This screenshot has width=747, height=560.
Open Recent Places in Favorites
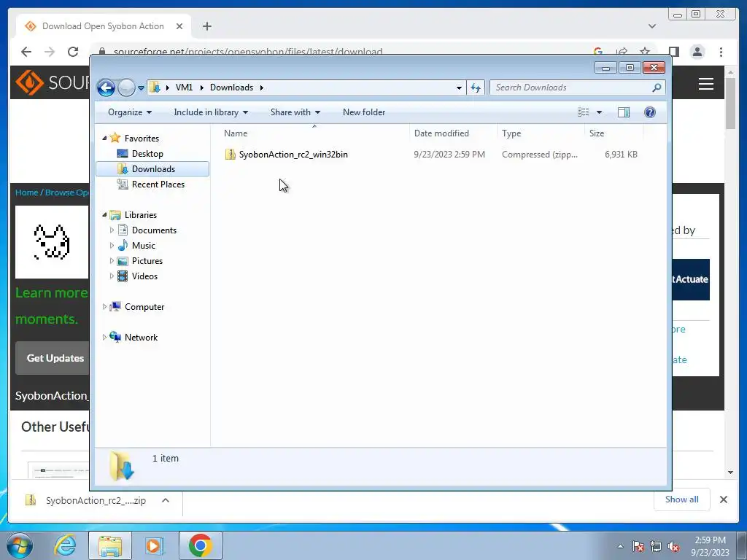click(158, 184)
